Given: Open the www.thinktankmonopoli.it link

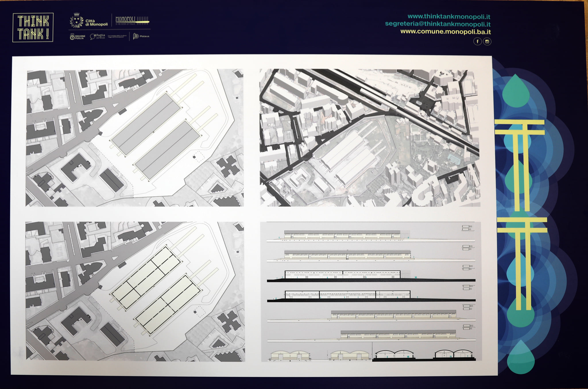Looking at the screenshot, I should 449,17.
